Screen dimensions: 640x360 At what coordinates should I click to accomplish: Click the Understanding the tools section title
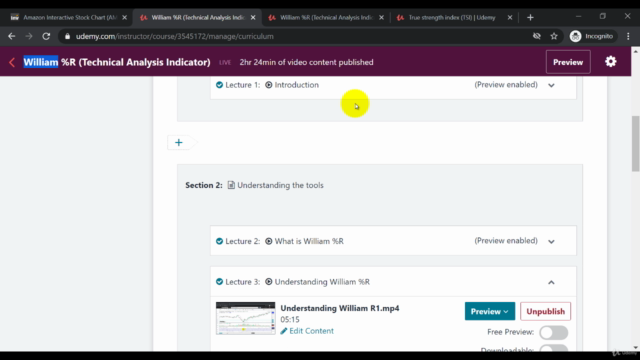(280, 185)
